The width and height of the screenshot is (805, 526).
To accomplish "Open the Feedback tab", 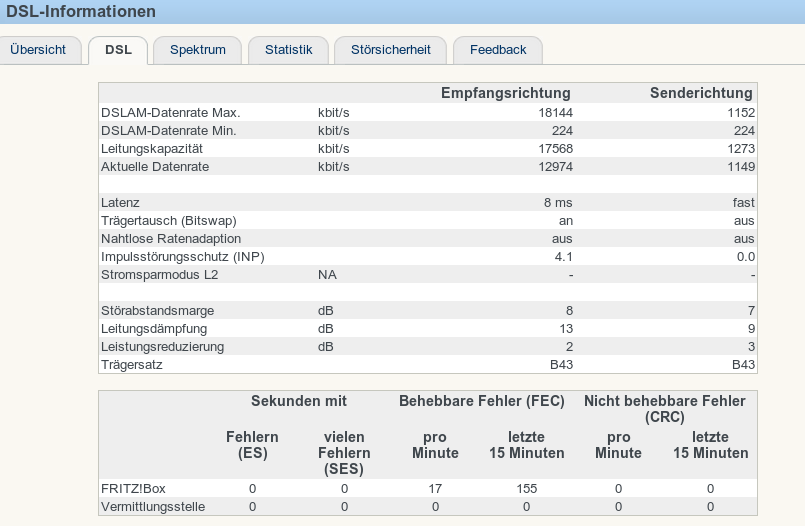I will click(497, 50).
